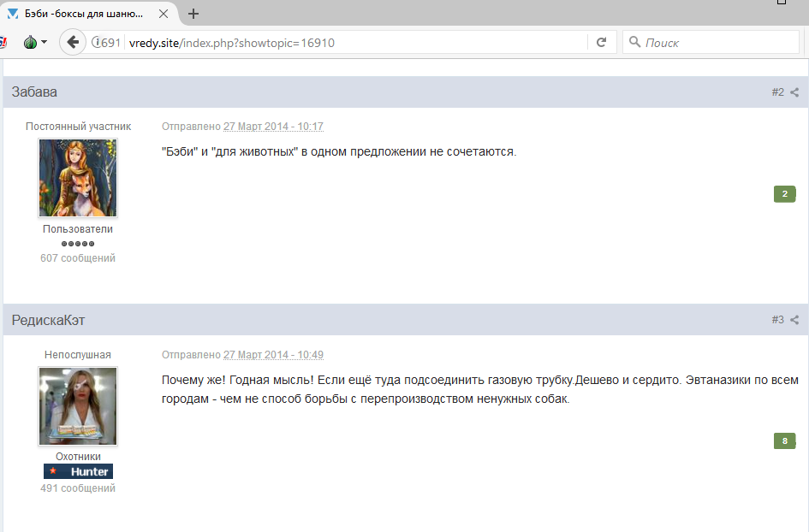Click text "Непослушная"
This screenshot has width=809, height=532.
(78, 355)
